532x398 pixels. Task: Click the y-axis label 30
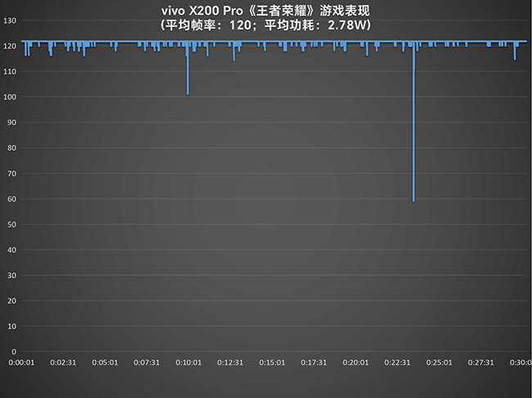click(12, 275)
